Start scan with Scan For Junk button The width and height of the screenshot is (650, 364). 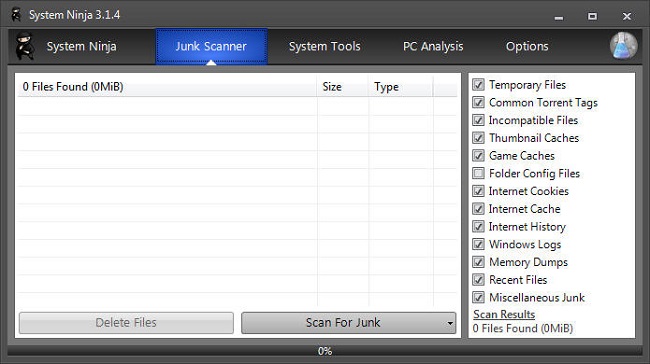(343, 323)
